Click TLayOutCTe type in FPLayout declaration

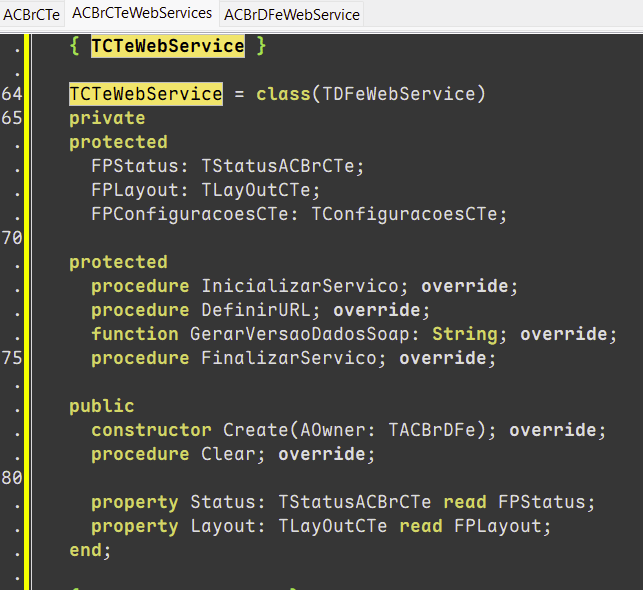256,190
